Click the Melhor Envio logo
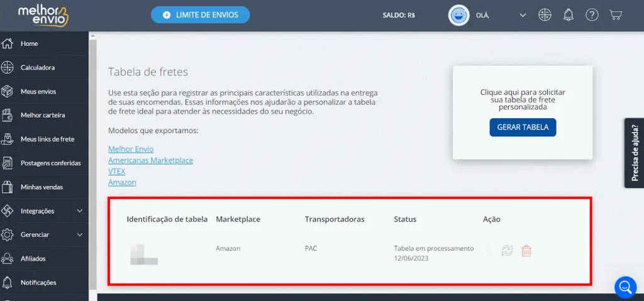Image resolution: width=644 pixels, height=301 pixels. pos(43,16)
